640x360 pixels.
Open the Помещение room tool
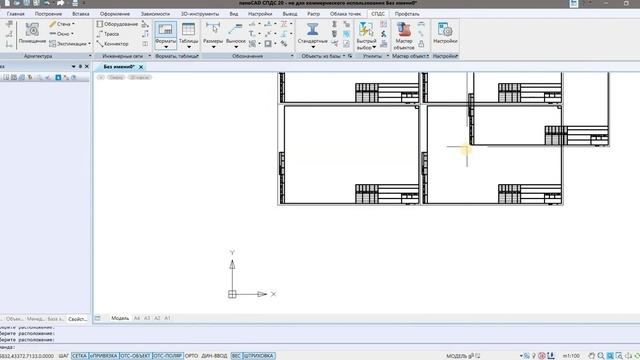(x=32, y=33)
